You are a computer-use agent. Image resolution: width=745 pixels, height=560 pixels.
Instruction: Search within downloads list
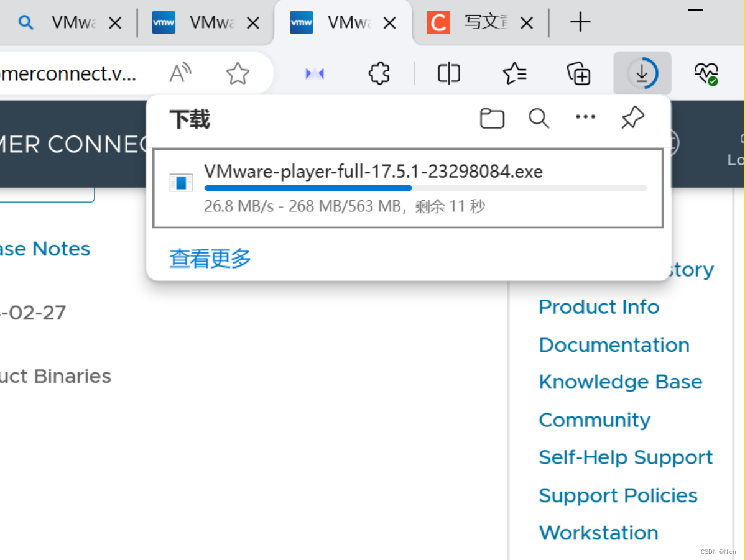coord(539,118)
